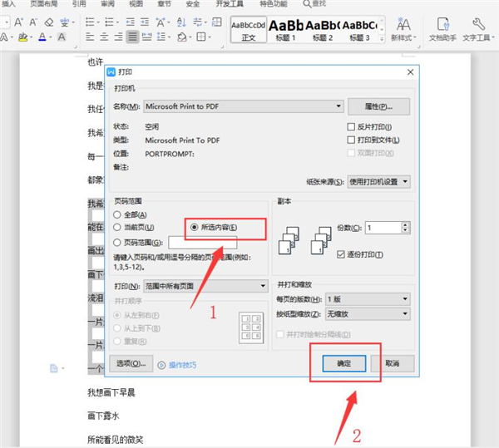Switch to the 开发工具 ribbon tab
The height and width of the screenshot is (448, 499).
(x=230, y=4)
